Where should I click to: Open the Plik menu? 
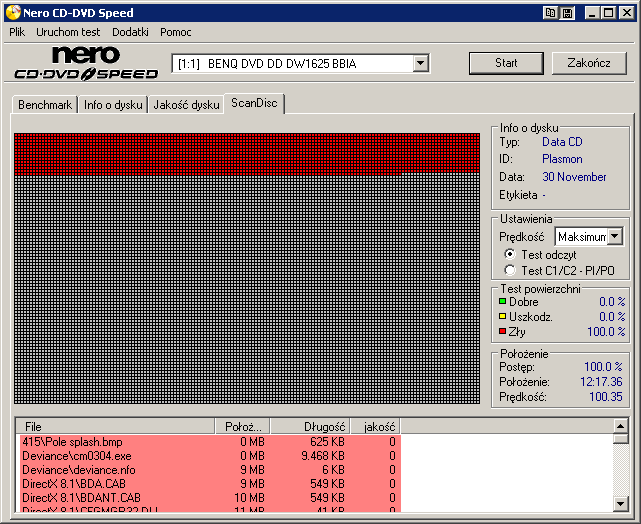[x=17, y=32]
